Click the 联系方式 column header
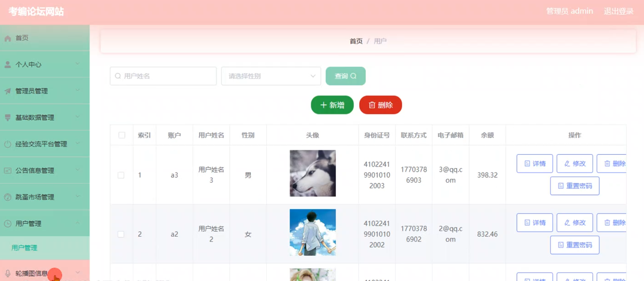 pos(414,135)
